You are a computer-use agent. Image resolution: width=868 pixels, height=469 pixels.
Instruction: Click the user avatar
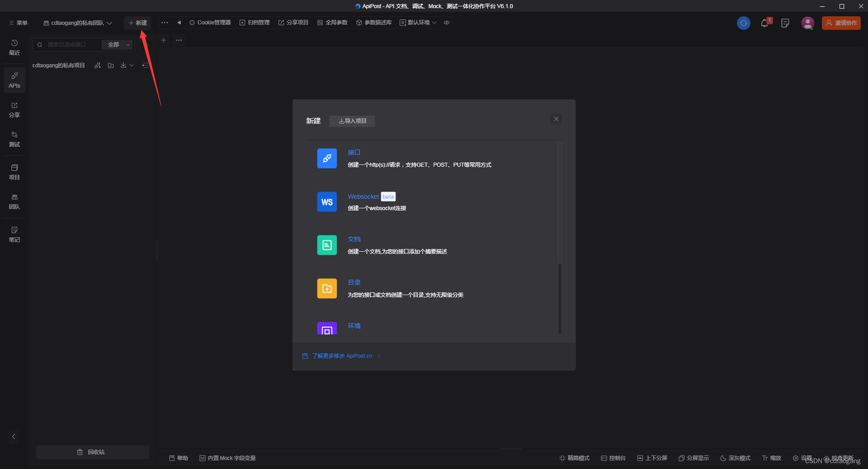click(x=807, y=23)
